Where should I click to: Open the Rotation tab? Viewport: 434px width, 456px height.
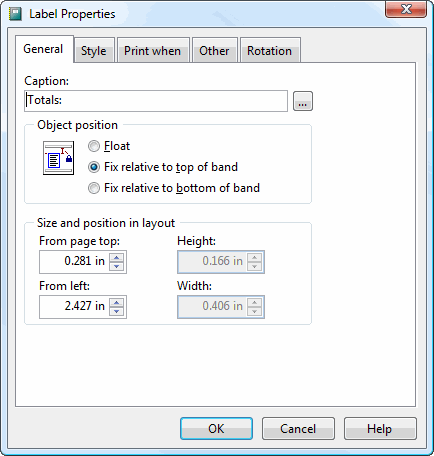270,50
